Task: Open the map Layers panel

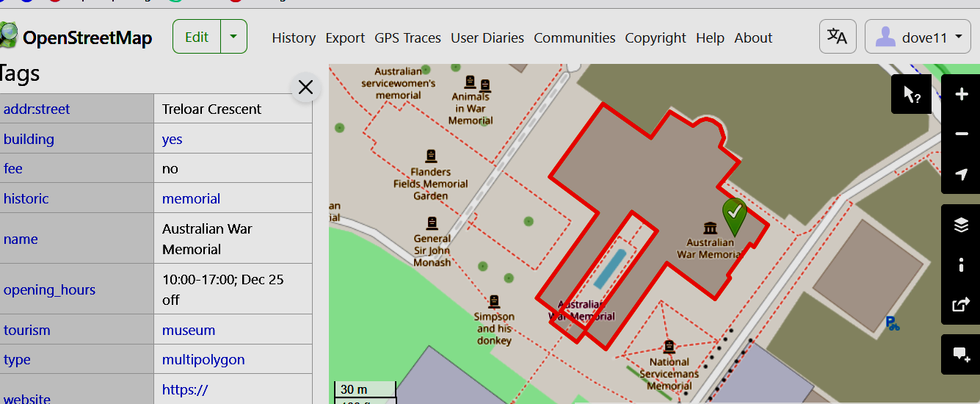Action: click(x=961, y=225)
